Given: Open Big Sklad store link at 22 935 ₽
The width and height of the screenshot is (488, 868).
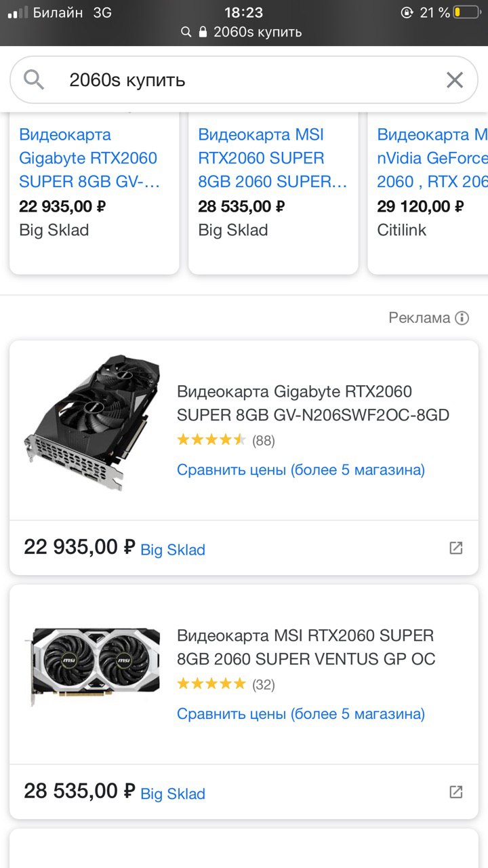Looking at the screenshot, I should [x=173, y=549].
